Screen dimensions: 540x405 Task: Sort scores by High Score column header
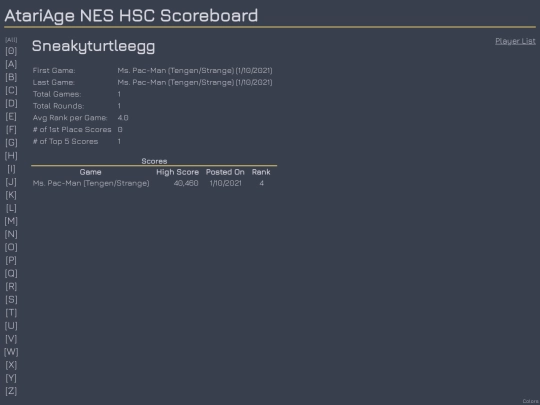pos(178,172)
